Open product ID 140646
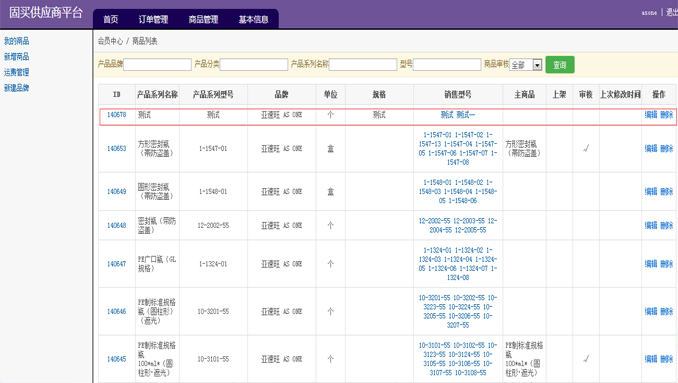The height and width of the screenshot is (383, 678). point(117,311)
